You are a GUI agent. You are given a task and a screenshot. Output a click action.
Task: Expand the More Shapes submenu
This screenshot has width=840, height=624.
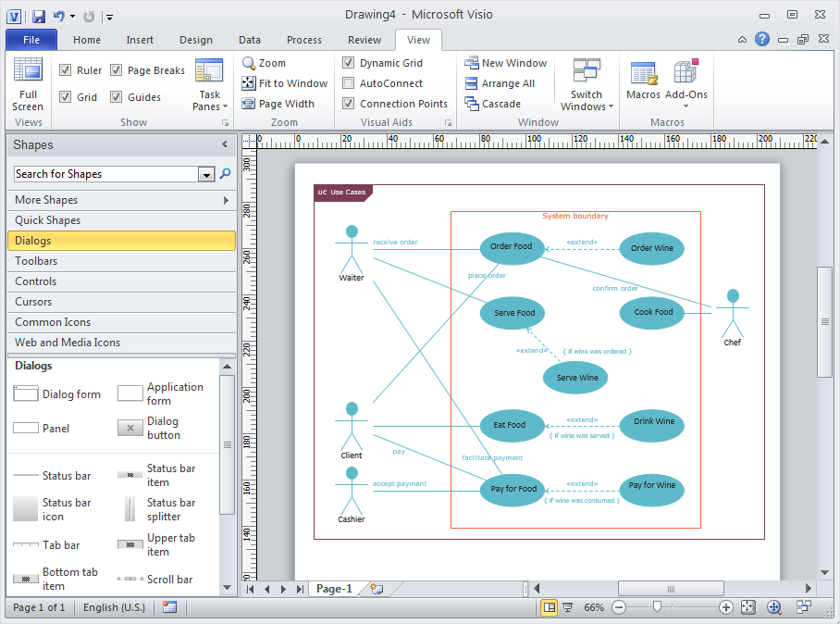121,200
